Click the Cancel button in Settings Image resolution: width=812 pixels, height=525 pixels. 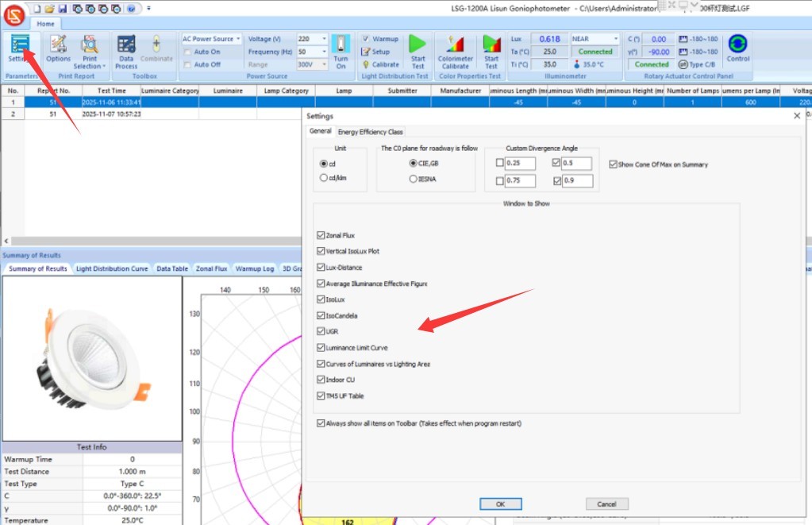607,504
